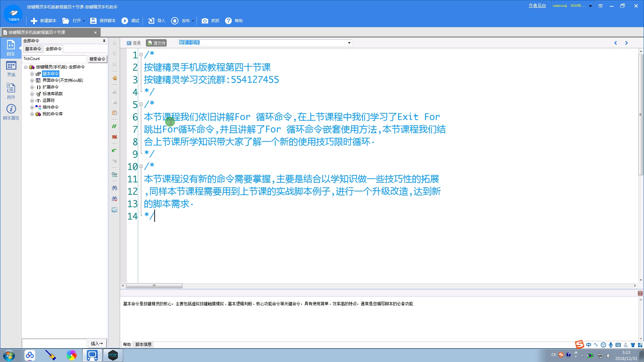Image resolution: width=644 pixels, height=362 pixels.
Task: Open the 帮助 toolbar icon
Action: pyautogui.click(x=234, y=21)
